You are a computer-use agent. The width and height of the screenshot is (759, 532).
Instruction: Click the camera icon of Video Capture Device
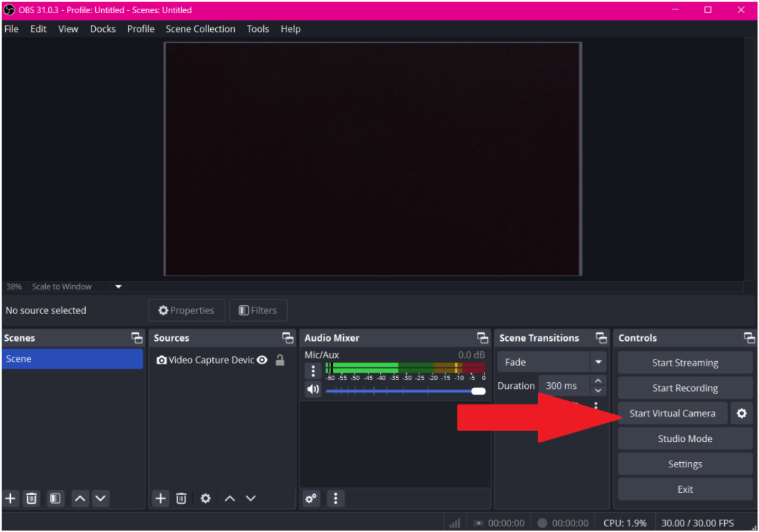[161, 360]
